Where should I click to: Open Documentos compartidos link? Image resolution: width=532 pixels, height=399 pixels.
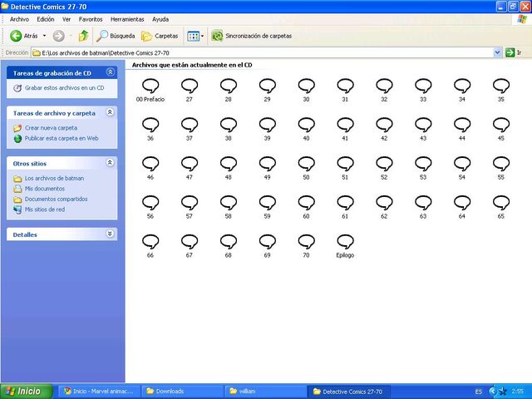(x=56, y=199)
